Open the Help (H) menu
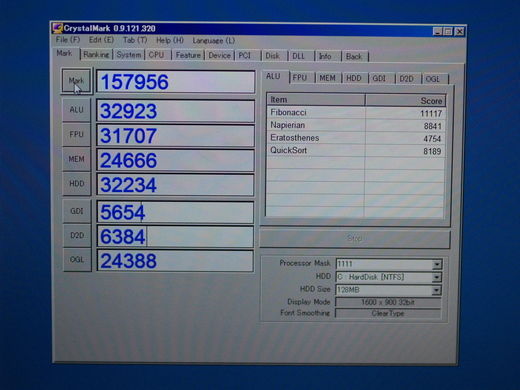520x390 pixels. click(170, 41)
